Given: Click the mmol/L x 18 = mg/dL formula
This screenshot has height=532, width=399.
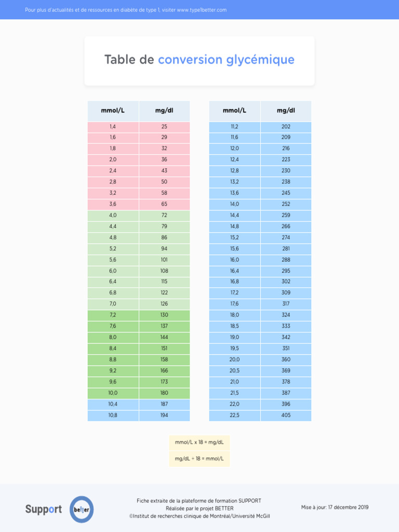Looking at the screenshot, I should [199, 442].
